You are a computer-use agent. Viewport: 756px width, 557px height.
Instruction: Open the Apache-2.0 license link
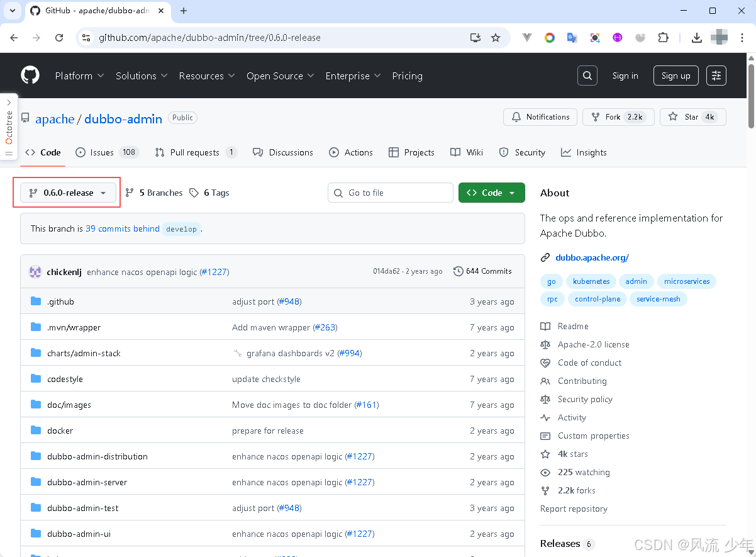pos(593,344)
